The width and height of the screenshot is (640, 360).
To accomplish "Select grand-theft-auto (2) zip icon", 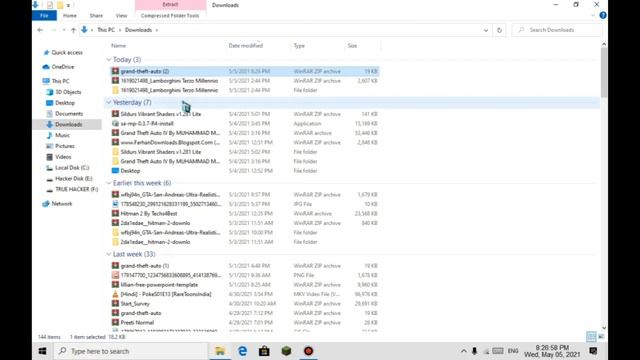I will coord(116,71).
